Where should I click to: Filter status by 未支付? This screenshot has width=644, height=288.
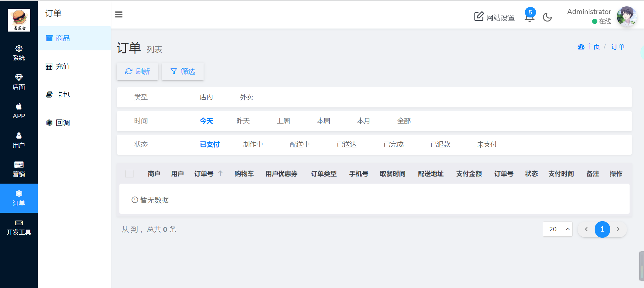click(x=487, y=144)
